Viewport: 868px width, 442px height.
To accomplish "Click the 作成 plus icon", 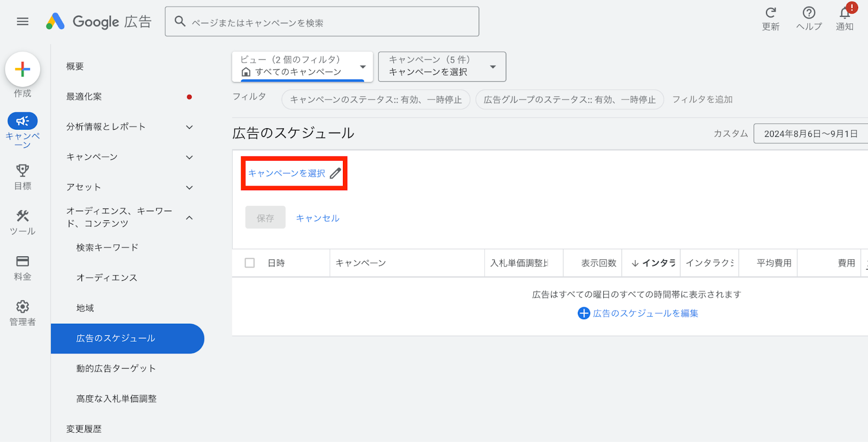I will tap(23, 70).
